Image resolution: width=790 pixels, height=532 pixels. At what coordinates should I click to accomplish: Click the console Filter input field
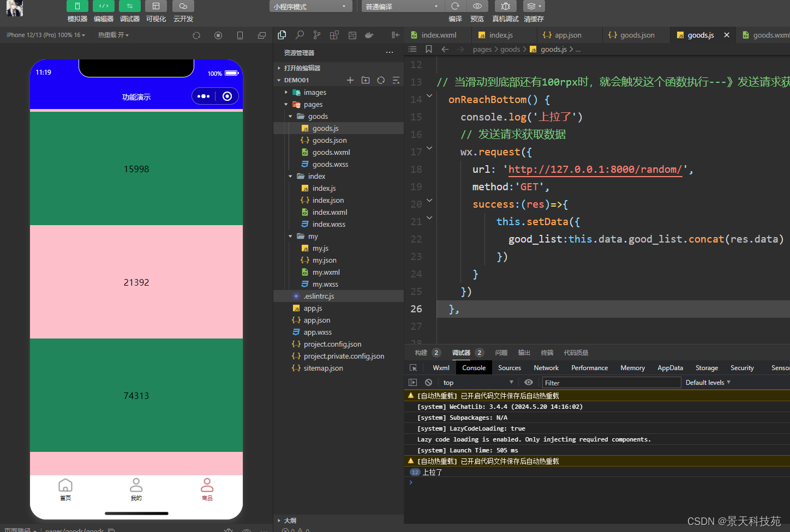coord(611,383)
